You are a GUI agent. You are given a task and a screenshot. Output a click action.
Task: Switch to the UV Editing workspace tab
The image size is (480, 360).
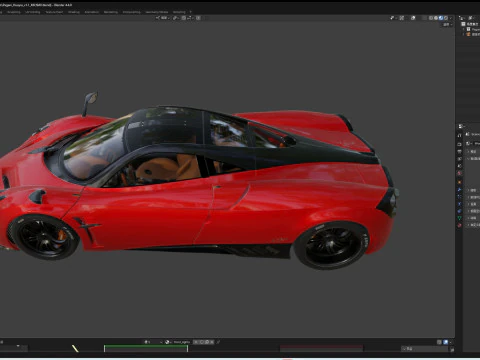tap(33, 12)
